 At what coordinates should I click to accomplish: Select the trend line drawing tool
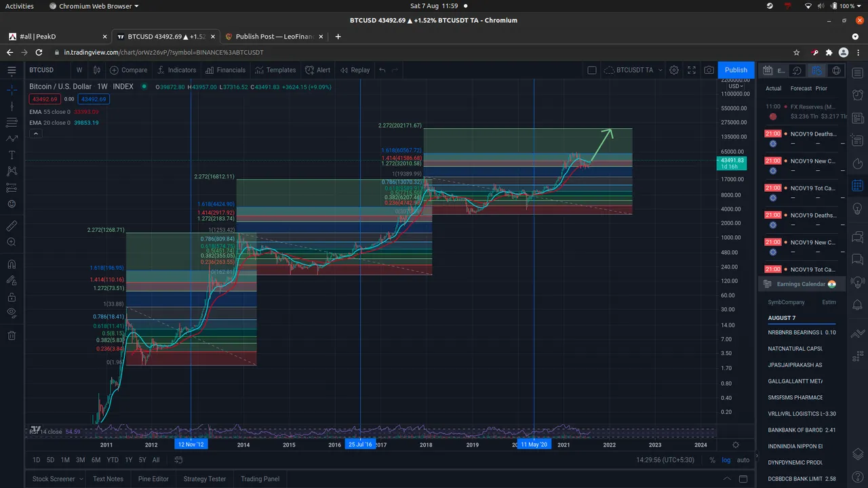point(12,106)
